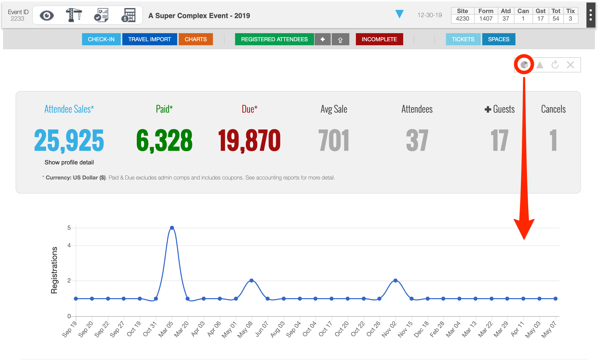Toggle the pie chart view icon
598x364 pixels.
tap(524, 65)
